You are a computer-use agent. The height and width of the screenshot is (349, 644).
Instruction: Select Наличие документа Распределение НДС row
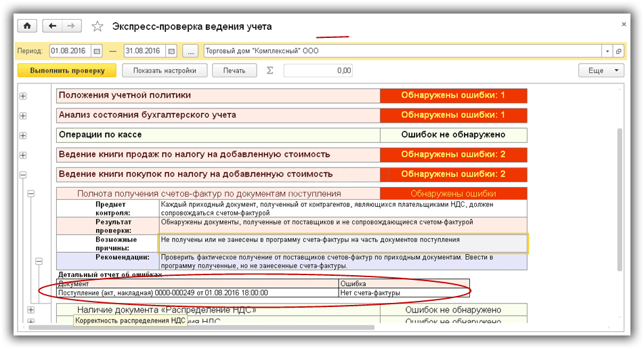coord(218,310)
